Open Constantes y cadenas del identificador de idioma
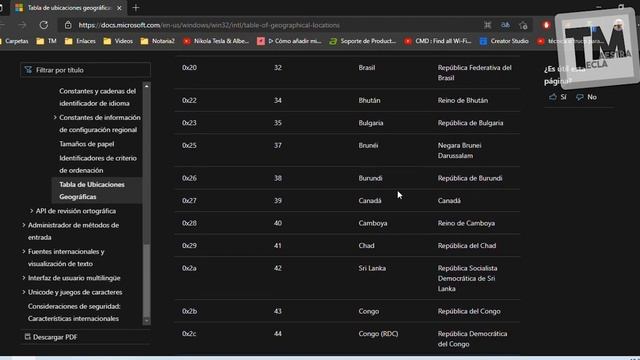Screen dimensions: 640x360 [x=98, y=97]
